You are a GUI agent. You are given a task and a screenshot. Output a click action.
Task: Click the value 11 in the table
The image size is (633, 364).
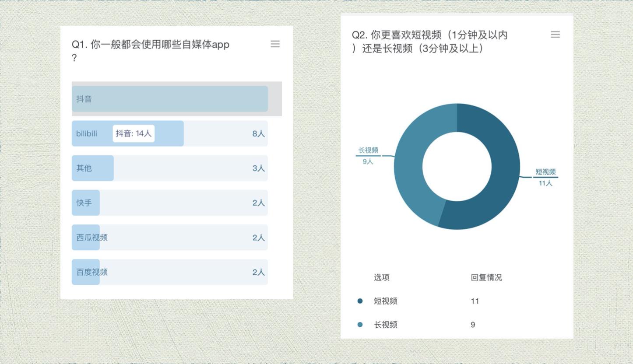(475, 301)
